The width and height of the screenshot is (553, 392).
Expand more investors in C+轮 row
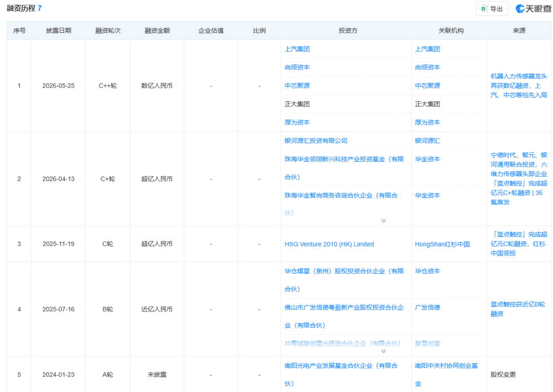click(x=384, y=221)
